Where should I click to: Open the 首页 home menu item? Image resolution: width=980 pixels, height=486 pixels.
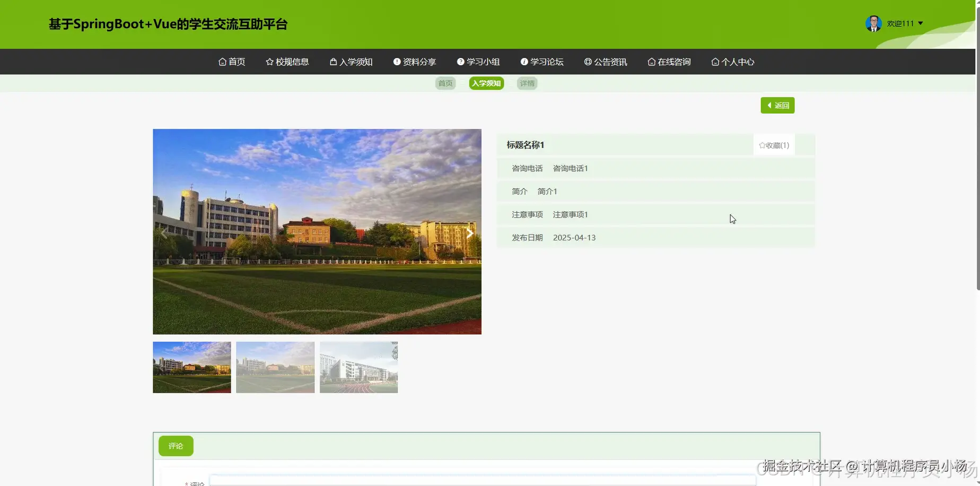point(232,62)
